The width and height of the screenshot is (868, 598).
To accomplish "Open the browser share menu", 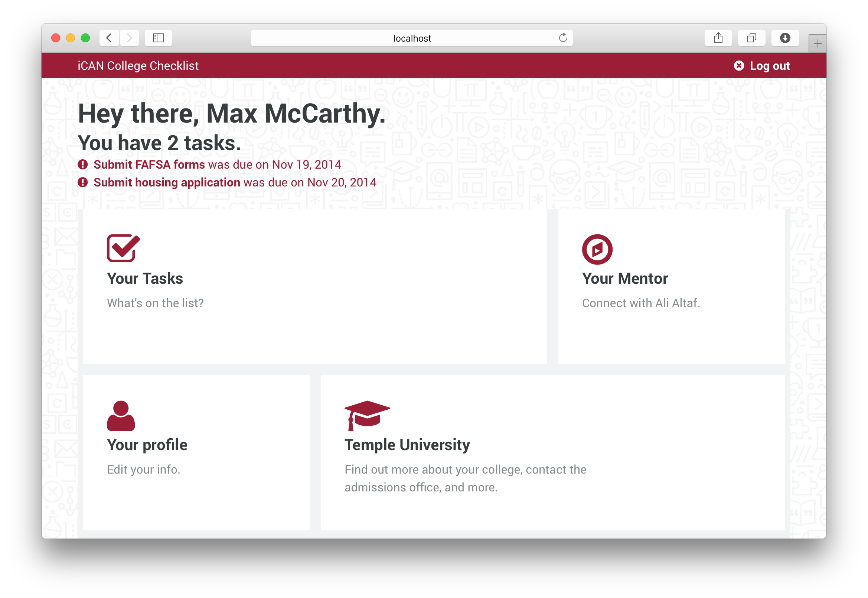I will coord(718,38).
